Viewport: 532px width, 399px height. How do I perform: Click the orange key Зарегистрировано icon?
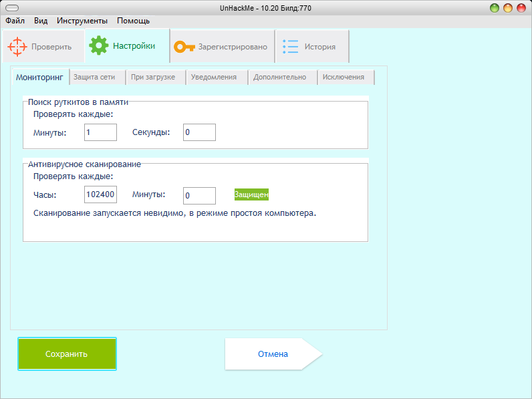point(184,47)
